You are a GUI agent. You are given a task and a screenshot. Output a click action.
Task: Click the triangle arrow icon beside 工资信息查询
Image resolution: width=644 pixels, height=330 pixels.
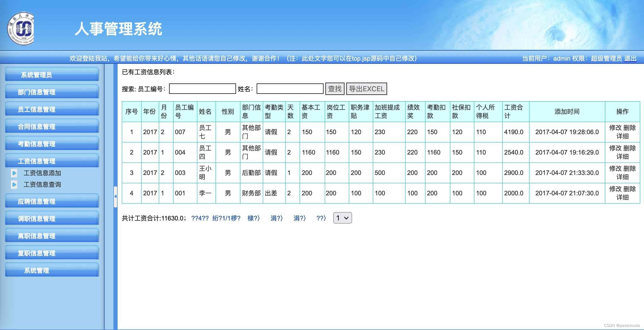click(x=14, y=185)
